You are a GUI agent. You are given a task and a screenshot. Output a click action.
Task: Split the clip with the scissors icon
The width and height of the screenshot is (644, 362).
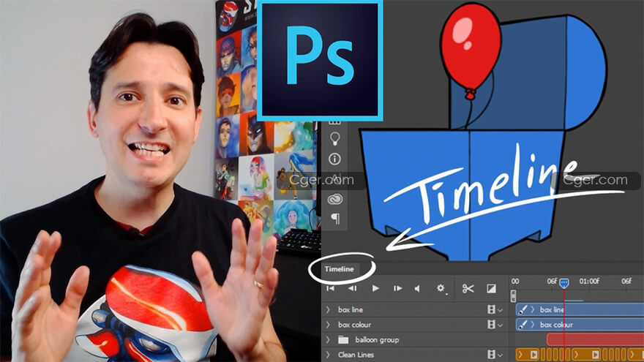tap(468, 289)
